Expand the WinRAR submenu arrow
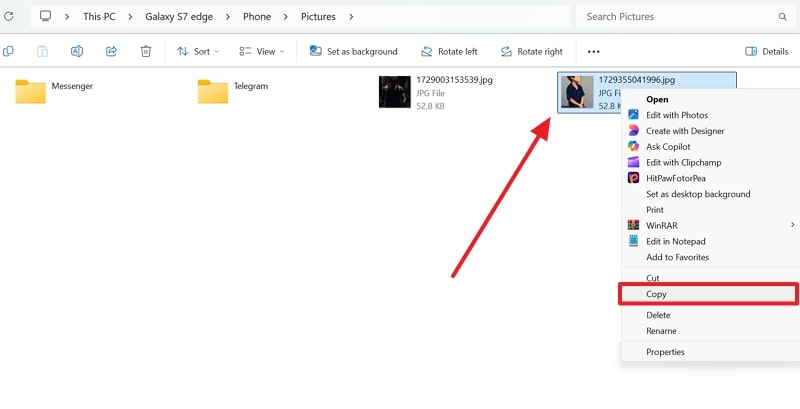800x409 pixels. click(792, 226)
